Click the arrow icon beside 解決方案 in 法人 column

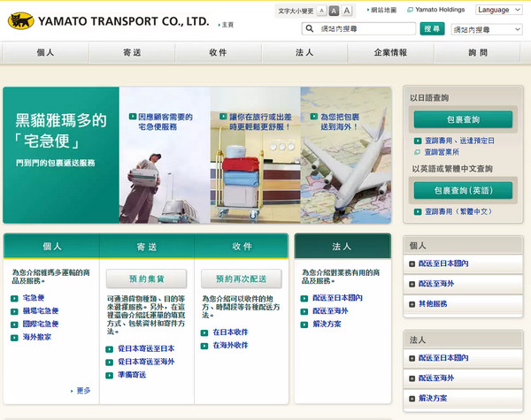[304, 325]
